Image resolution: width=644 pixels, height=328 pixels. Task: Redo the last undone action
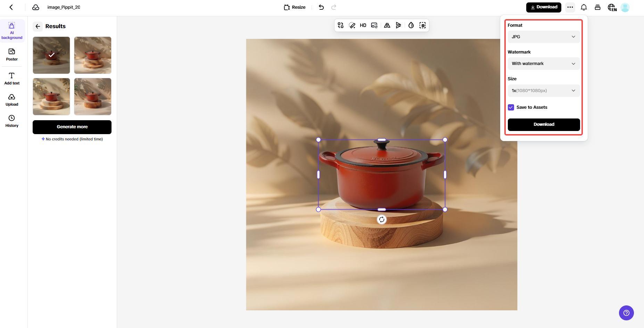coord(334,7)
